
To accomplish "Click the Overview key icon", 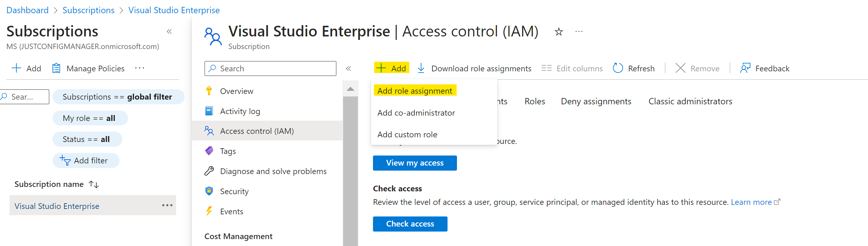I will [209, 91].
